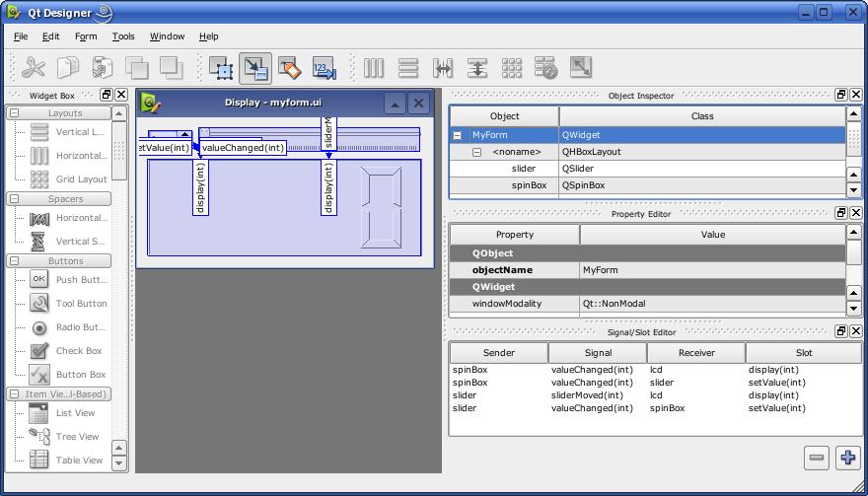
Task: Open the Window menu
Action: tap(167, 36)
